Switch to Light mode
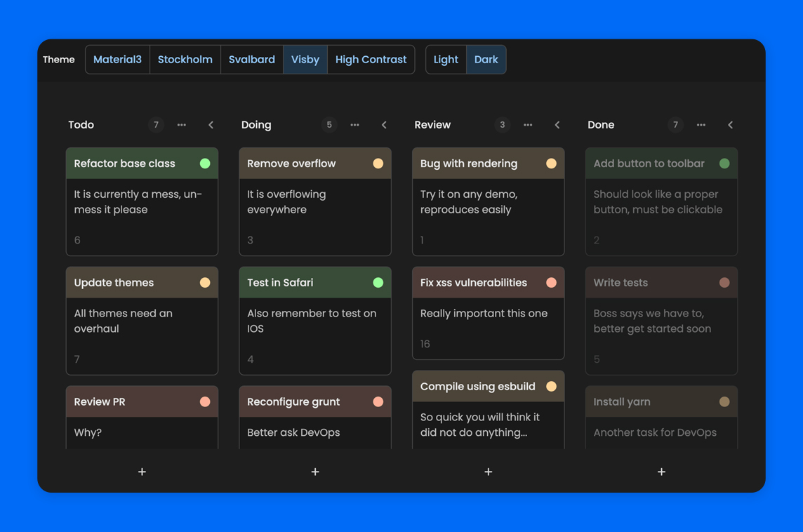The image size is (803, 532). [x=446, y=60]
